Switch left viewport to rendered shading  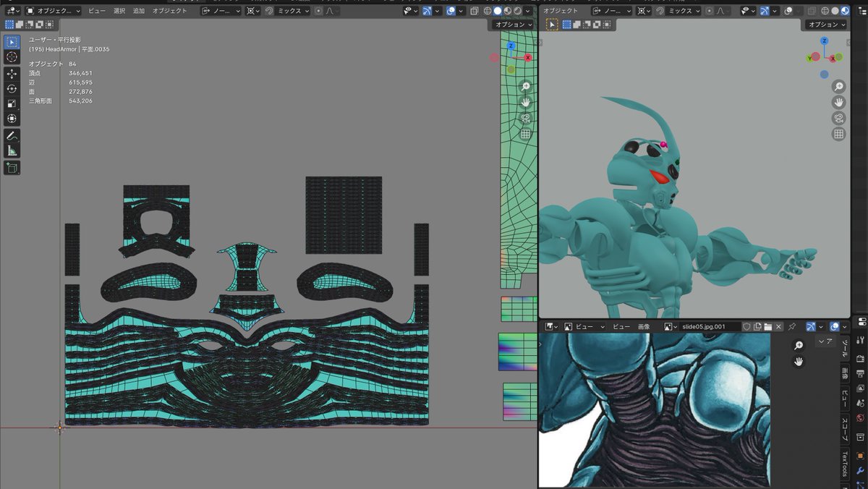pyautogui.click(x=517, y=11)
